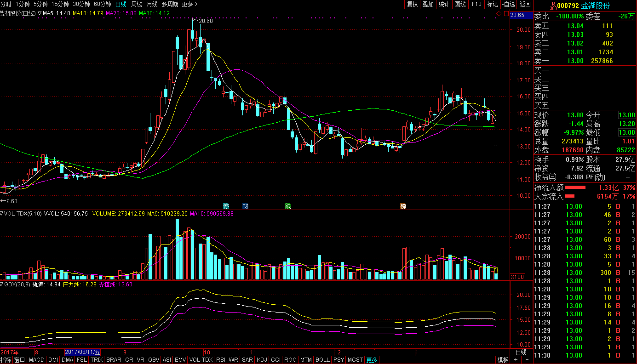Switch to the 周线 weekly period tab
Viewport: 637px width, 364px height.
pos(137,4)
